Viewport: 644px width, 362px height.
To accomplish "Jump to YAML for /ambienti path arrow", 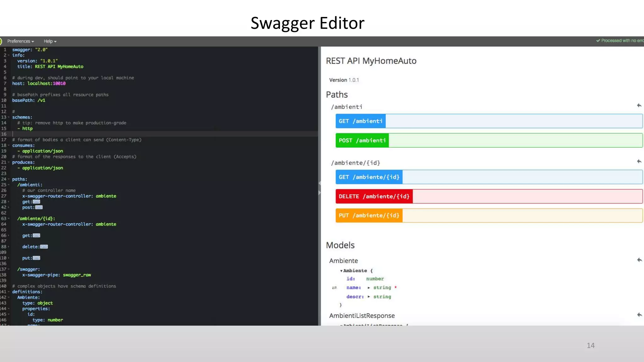I will (639, 106).
